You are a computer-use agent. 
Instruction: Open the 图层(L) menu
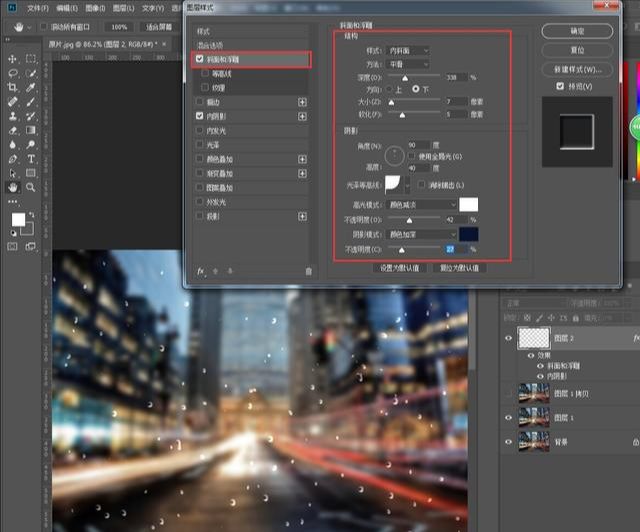tap(123, 8)
